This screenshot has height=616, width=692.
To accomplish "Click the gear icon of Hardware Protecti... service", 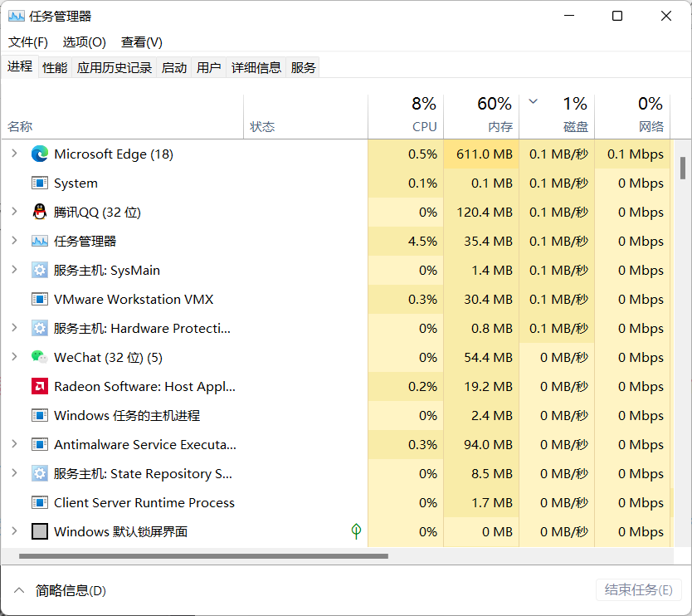I will tap(40, 328).
